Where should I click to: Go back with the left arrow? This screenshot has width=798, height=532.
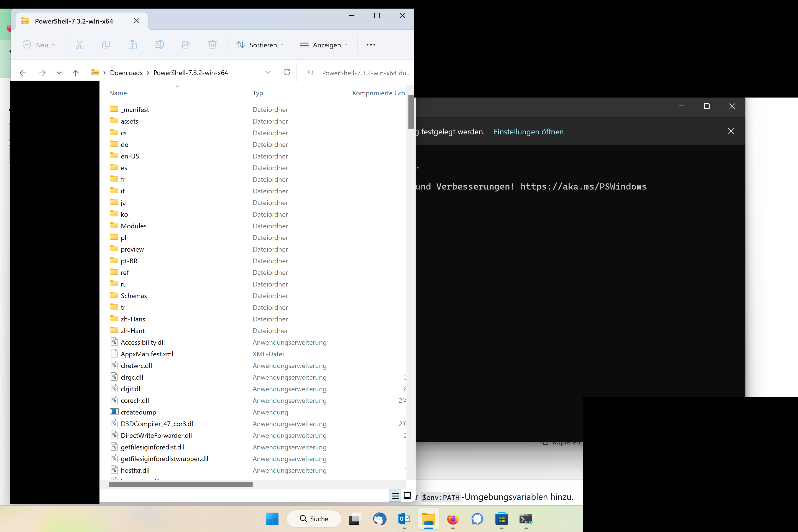click(23, 73)
